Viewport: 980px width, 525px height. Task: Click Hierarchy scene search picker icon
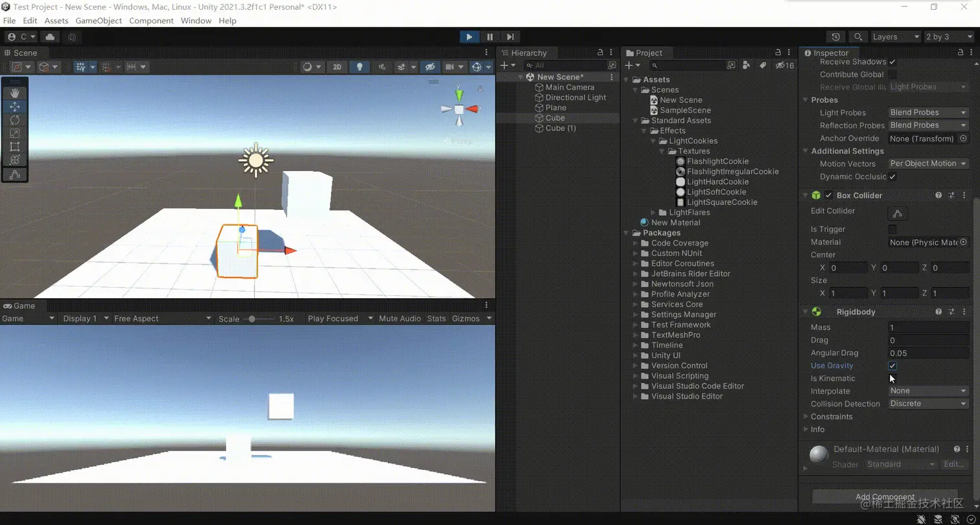612,65
